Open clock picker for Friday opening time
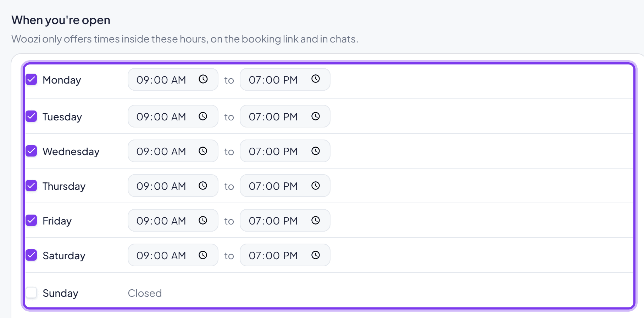This screenshot has width=644, height=318. [203, 220]
